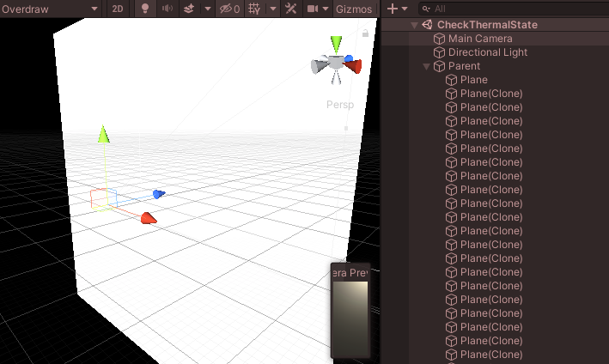Click the red X-axis cone of orientation gizmo
Viewport: 609px width, 364px height.
point(353,66)
